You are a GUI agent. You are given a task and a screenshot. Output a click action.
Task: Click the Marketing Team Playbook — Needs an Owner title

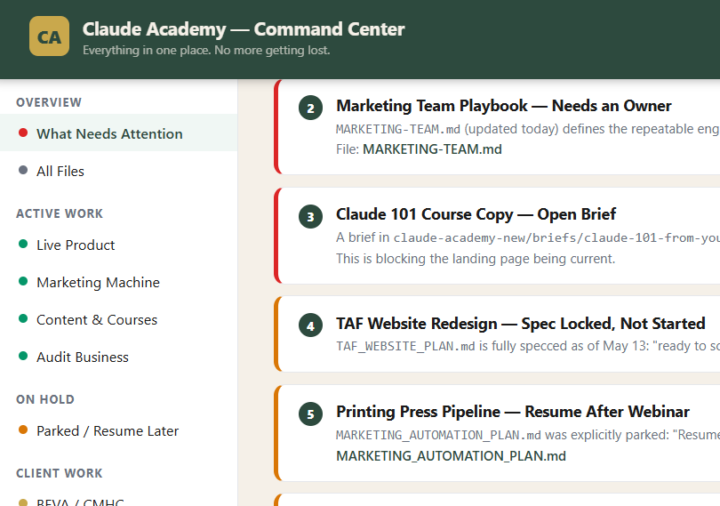[504, 106]
